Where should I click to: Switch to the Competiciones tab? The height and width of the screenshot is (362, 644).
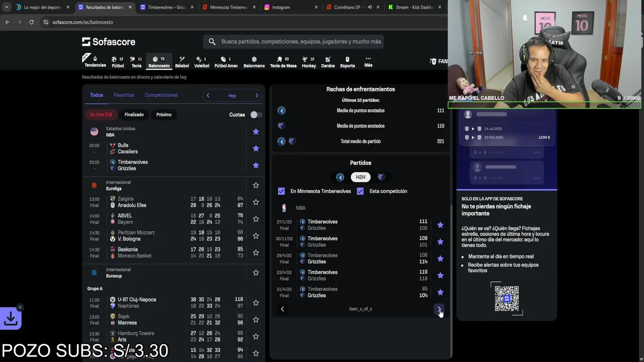point(161,95)
